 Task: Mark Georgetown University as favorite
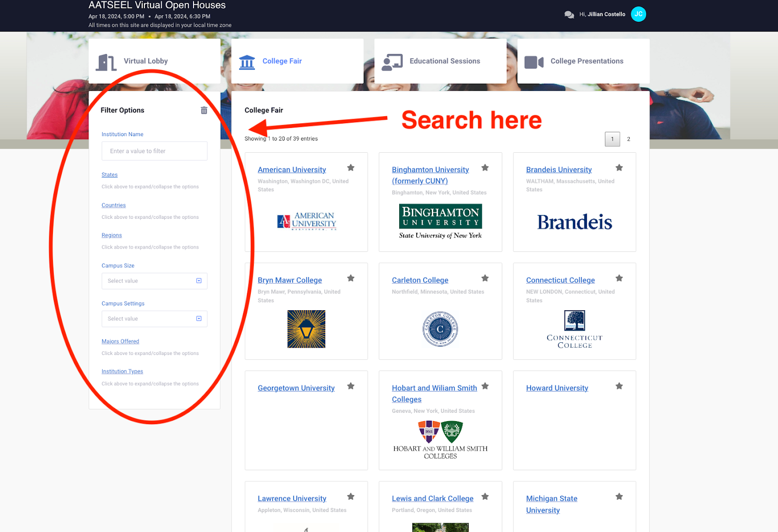351,386
